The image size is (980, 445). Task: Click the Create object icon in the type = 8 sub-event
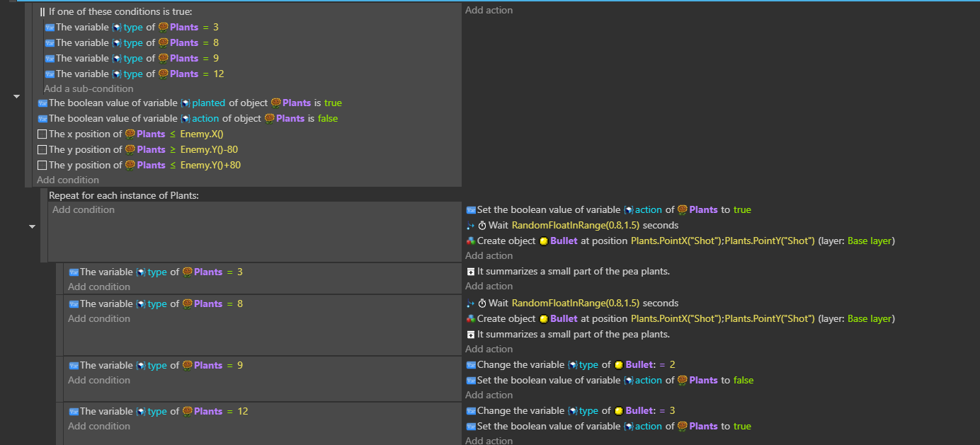pos(470,319)
